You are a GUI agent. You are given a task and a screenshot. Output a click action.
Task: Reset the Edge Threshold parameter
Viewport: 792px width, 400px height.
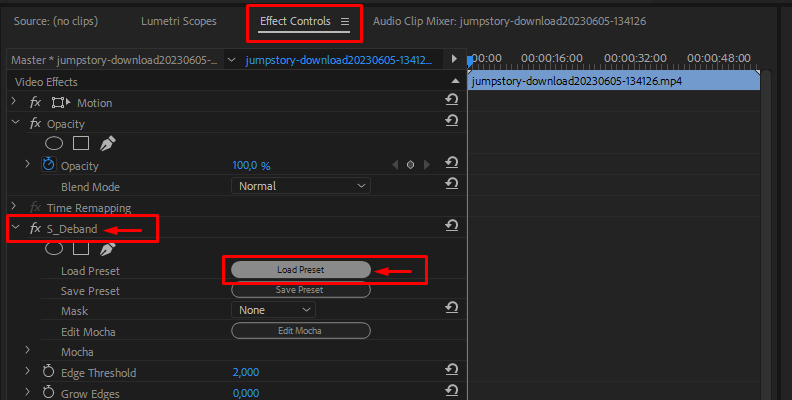(452, 370)
